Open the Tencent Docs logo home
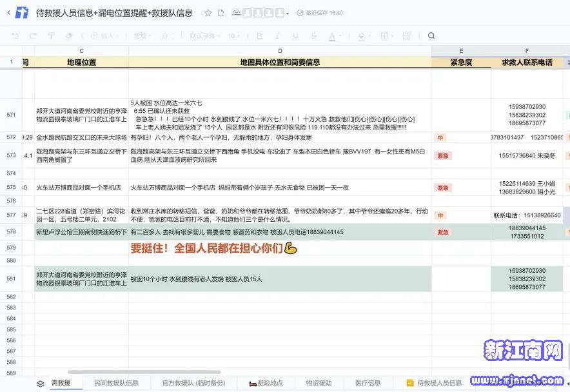The image size is (570, 392). pyautogui.click(x=22, y=13)
